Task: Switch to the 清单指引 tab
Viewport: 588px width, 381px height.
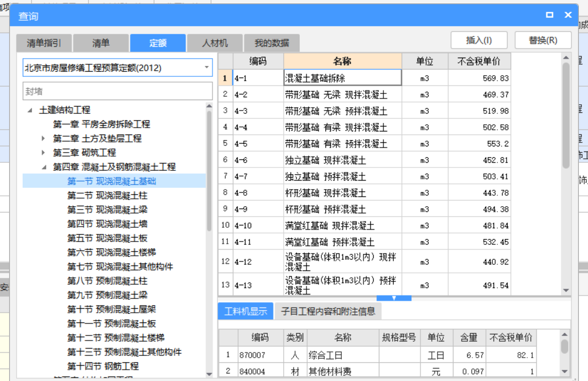Action: pos(44,43)
